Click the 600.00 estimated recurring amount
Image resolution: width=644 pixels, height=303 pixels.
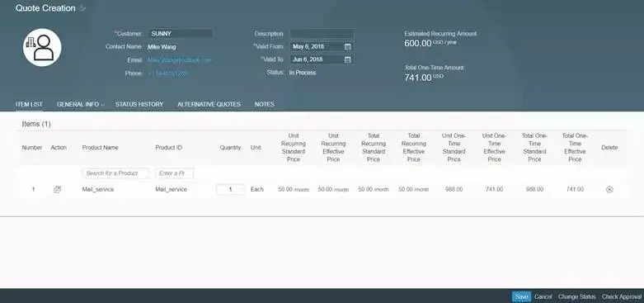[418, 43]
